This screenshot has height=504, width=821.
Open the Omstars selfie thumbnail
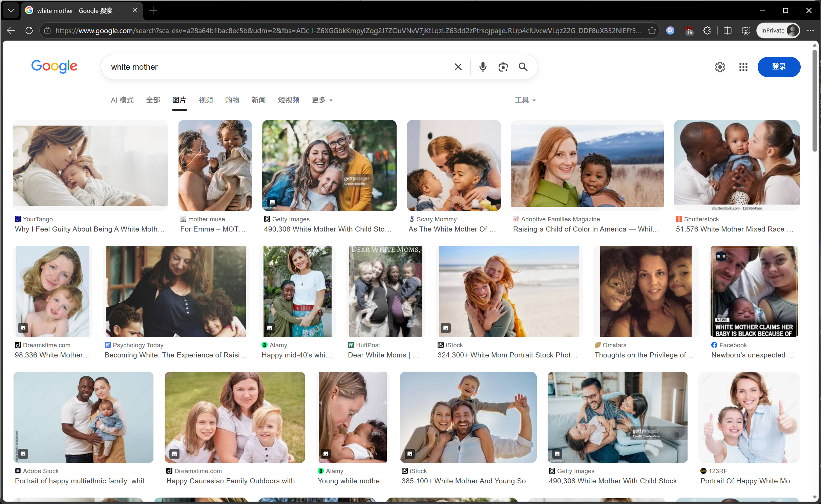[646, 291]
